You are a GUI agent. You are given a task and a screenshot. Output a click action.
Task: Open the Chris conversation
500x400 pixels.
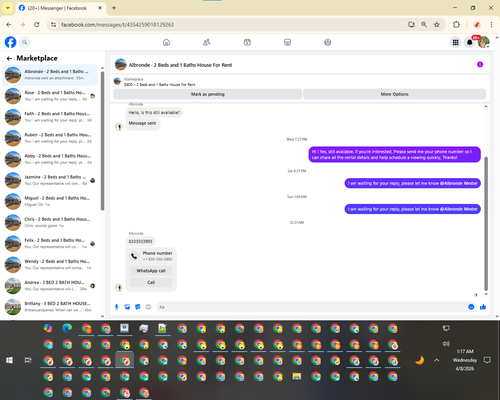point(50,222)
